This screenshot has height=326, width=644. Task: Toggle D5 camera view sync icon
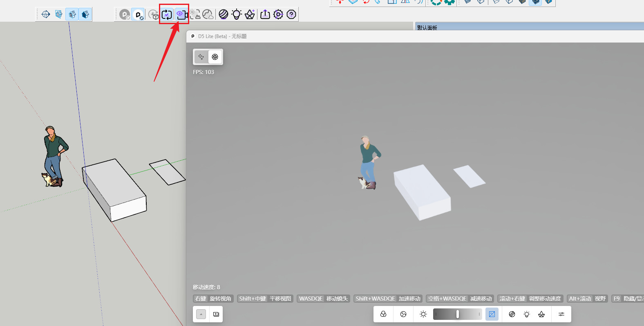coord(181,15)
